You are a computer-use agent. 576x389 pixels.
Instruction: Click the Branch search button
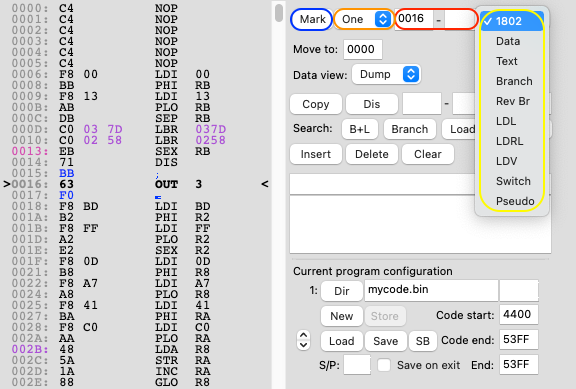410,129
